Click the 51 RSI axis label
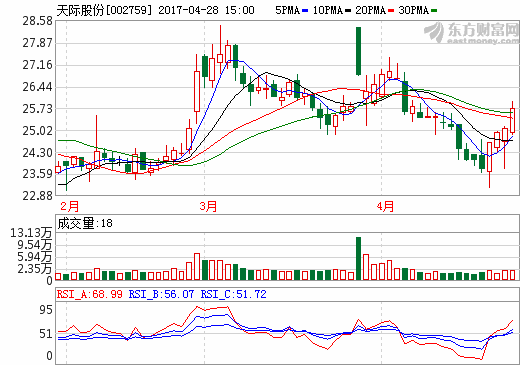 (x=46, y=334)
